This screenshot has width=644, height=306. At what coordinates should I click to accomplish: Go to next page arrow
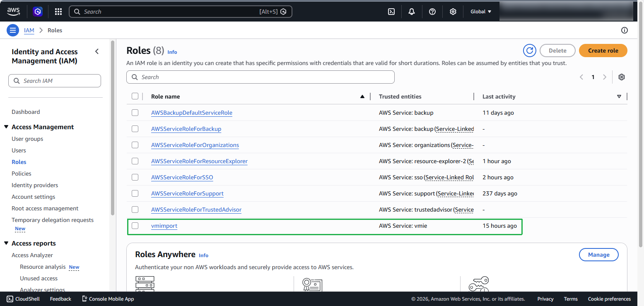click(x=605, y=77)
